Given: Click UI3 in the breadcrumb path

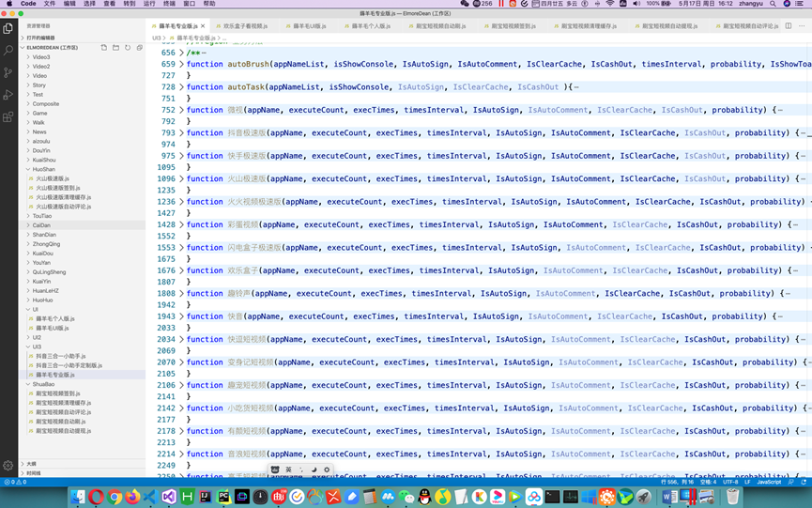Looking at the screenshot, I should tap(157, 38).
